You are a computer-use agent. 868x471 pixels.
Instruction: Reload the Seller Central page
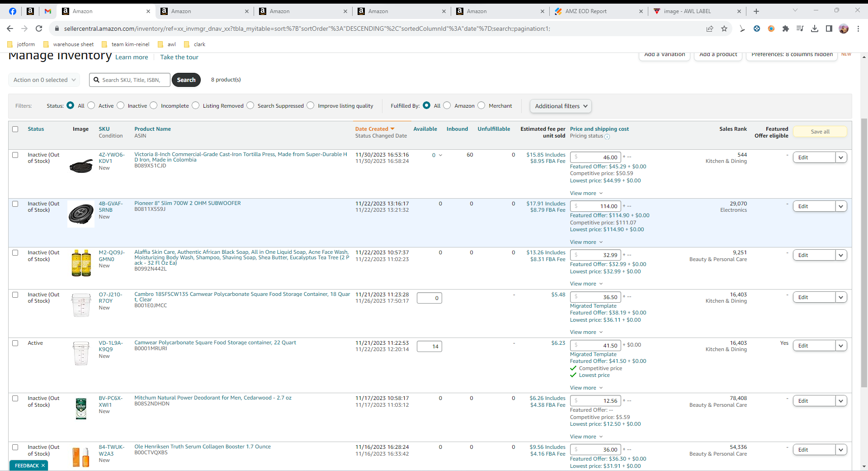point(39,29)
